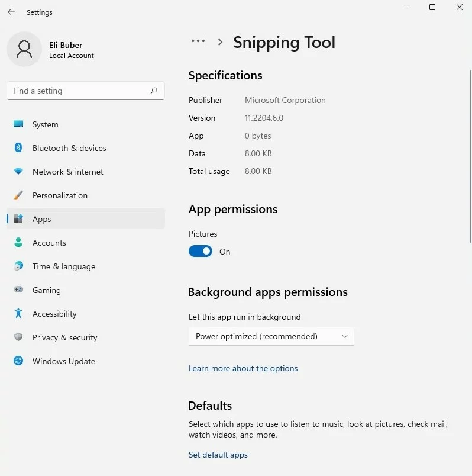Close the Settings window

(460, 7)
